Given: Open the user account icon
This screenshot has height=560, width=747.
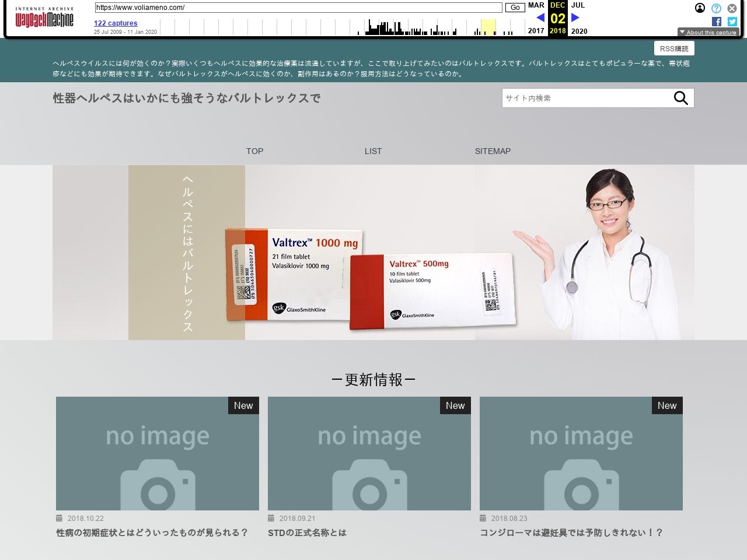Looking at the screenshot, I should tap(700, 8).
